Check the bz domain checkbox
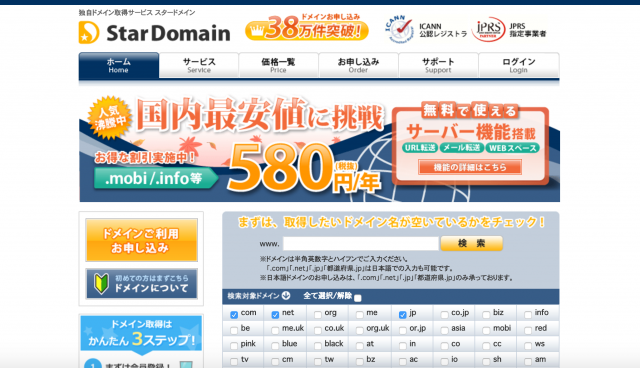 pyautogui.click(x=360, y=361)
